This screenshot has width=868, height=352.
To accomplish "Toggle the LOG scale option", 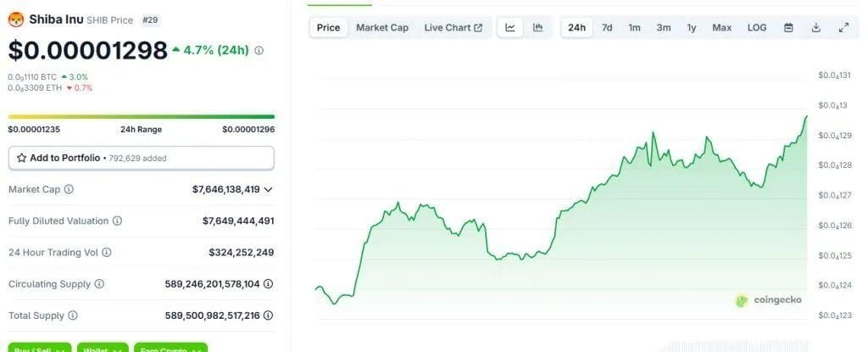I will coord(757,28).
